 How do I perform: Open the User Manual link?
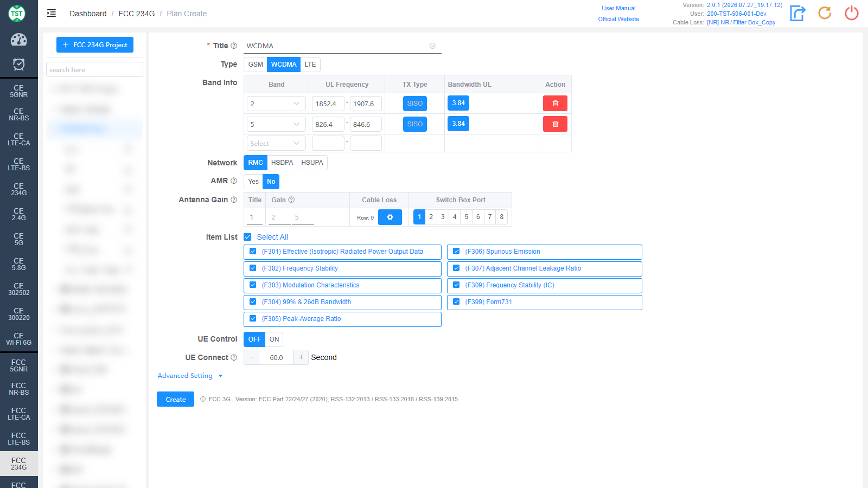tap(618, 8)
